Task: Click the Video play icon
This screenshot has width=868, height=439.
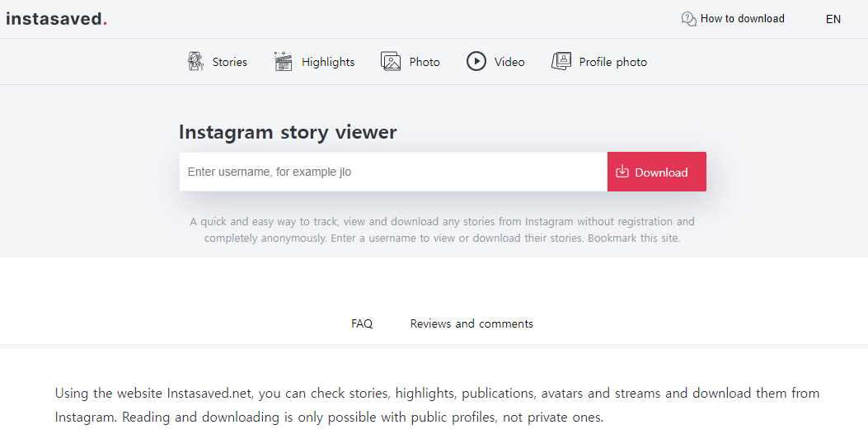Action: [x=476, y=61]
